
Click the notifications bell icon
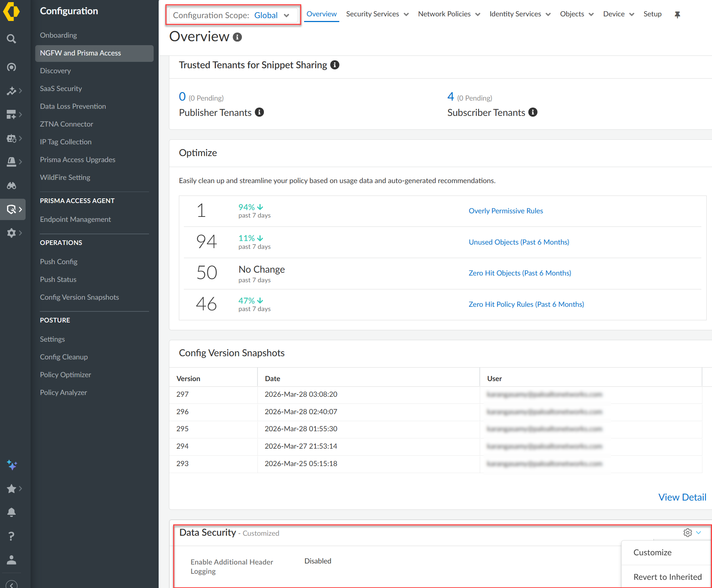(x=11, y=512)
